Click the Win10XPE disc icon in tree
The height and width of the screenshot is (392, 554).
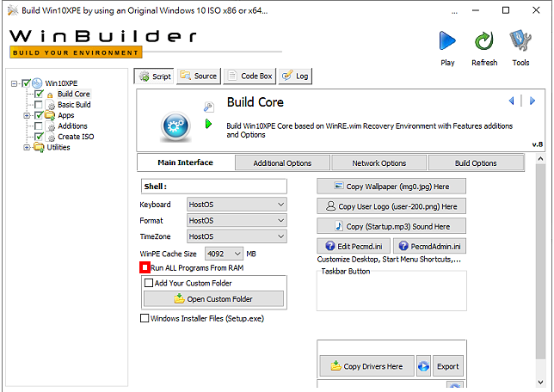pyautogui.click(x=37, y=83)
